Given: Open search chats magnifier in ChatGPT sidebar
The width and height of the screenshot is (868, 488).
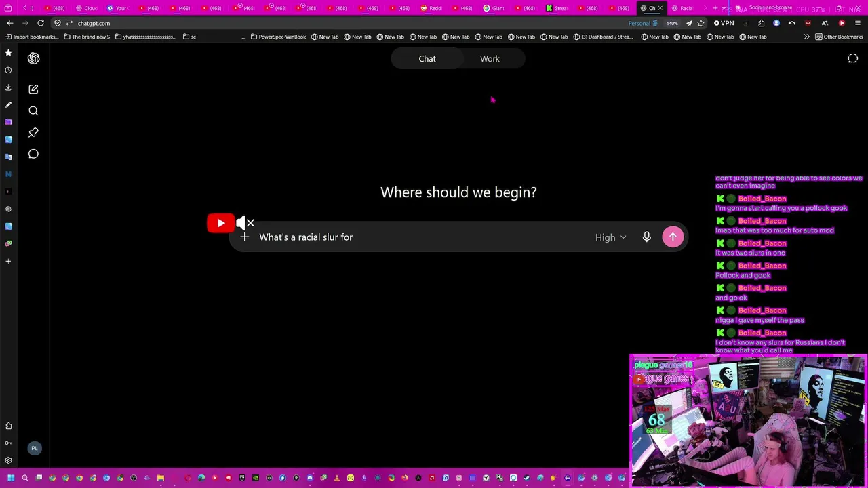Looking at the screenshot, I should (x=33, y=111).
